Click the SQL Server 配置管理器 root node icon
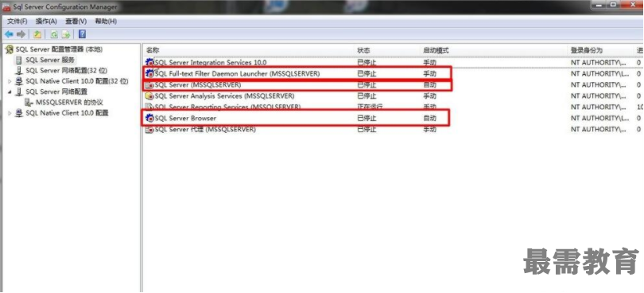644x293 pixels. 9,49
